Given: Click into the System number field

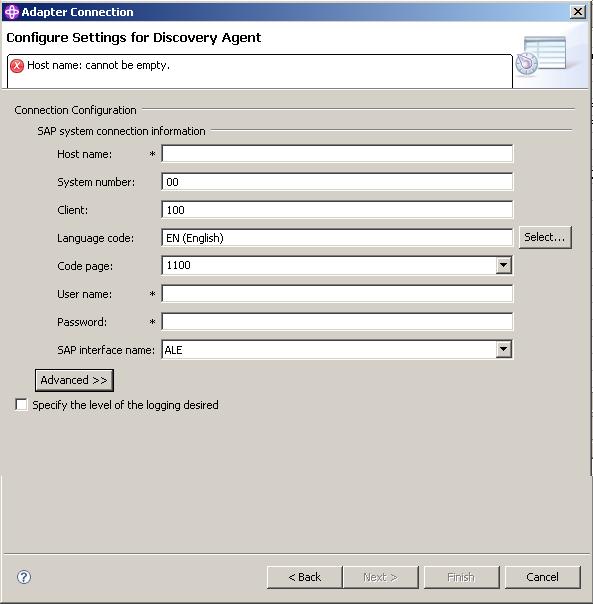Looking at the screenshot, I should click(337, 182).
